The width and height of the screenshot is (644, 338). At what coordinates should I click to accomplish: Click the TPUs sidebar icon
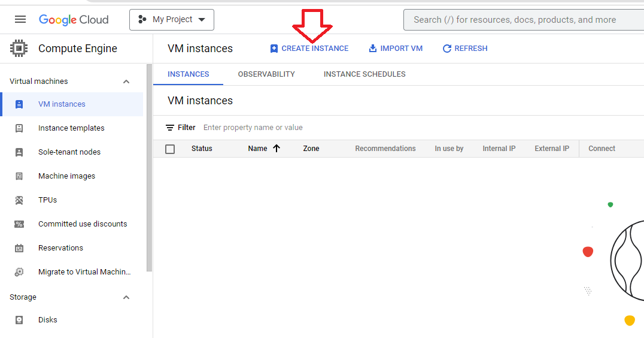click(x=19, y=200)
